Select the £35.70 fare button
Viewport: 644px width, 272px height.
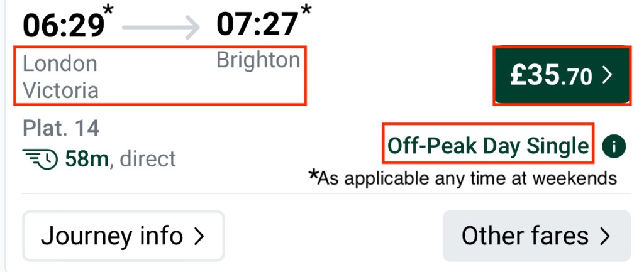coord(562,75)
